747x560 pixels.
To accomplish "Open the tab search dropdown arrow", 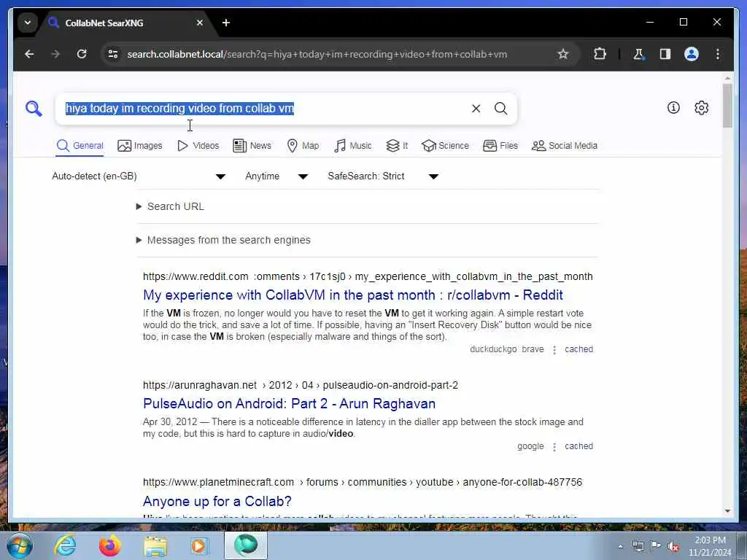I will [x=28, y=23].
